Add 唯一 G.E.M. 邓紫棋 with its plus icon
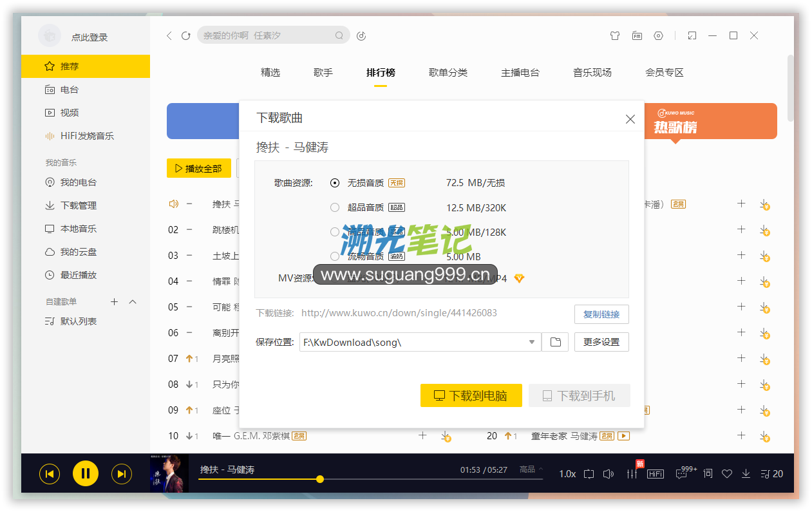The image size is (812, 512). (x=422, y=435)
